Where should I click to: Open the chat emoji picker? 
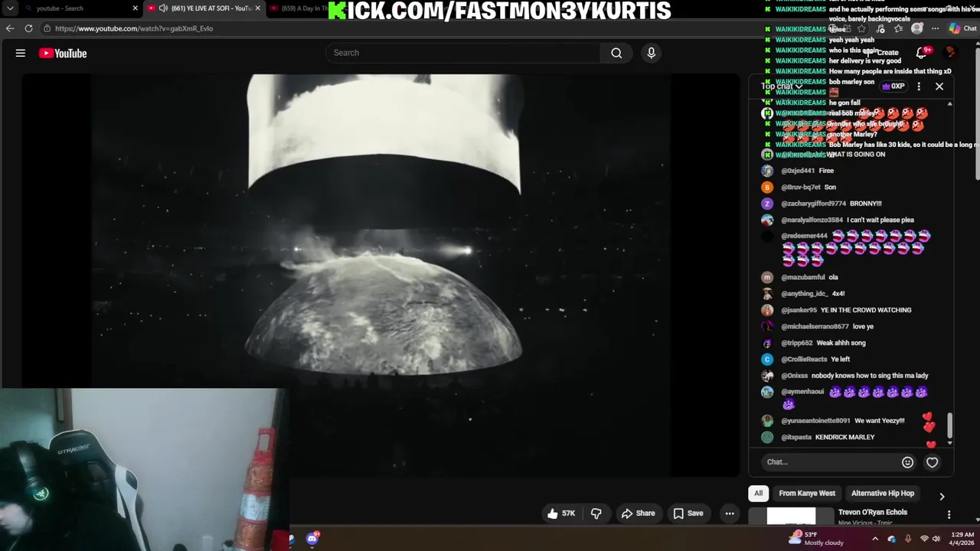(907, 462)
